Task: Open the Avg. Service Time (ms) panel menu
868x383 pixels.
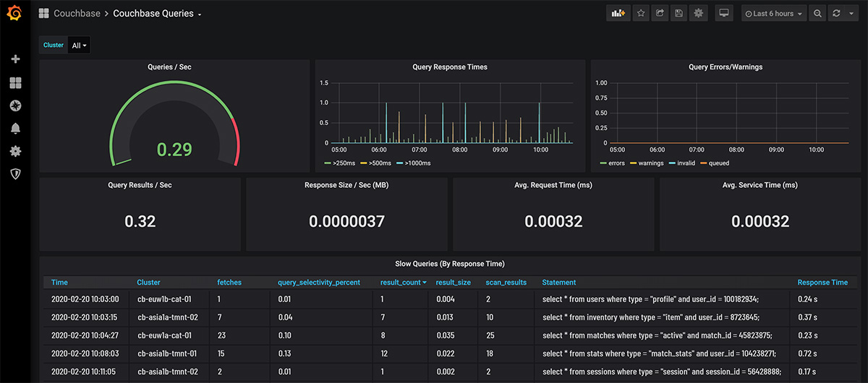Action: point(760,185)
